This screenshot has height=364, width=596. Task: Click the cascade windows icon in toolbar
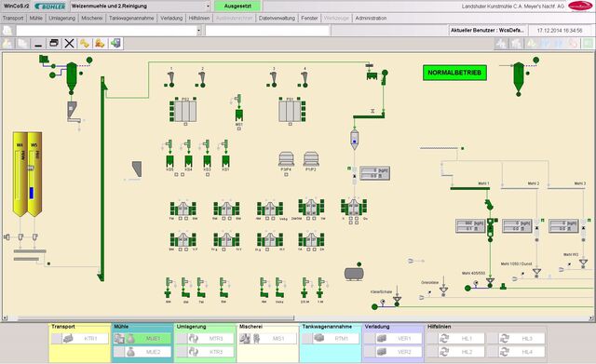pos(54,44)
